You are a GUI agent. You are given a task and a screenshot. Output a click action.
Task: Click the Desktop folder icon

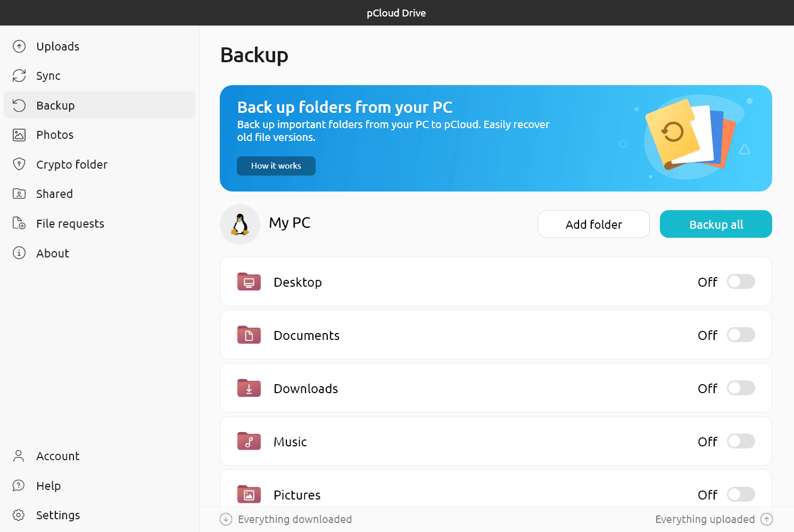click(x=249, y=281)
